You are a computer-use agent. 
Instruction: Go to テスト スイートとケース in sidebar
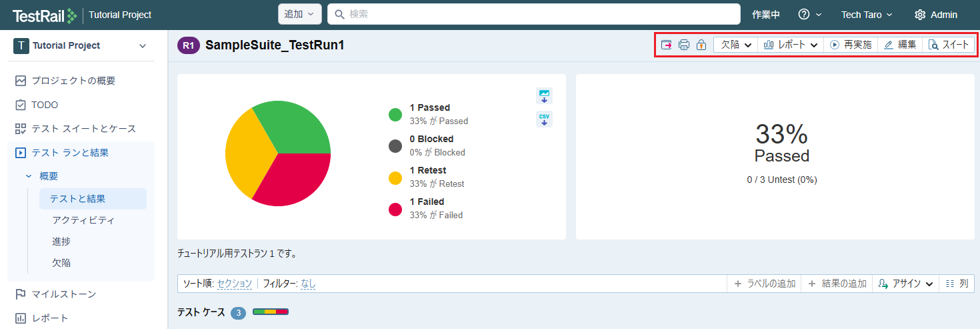coord(83,129)
